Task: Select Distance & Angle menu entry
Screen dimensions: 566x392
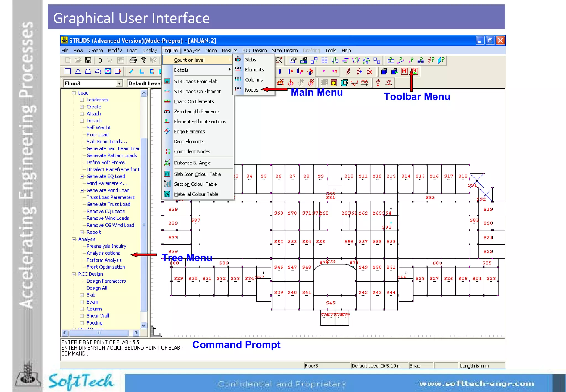Action: tap(198, 163)
